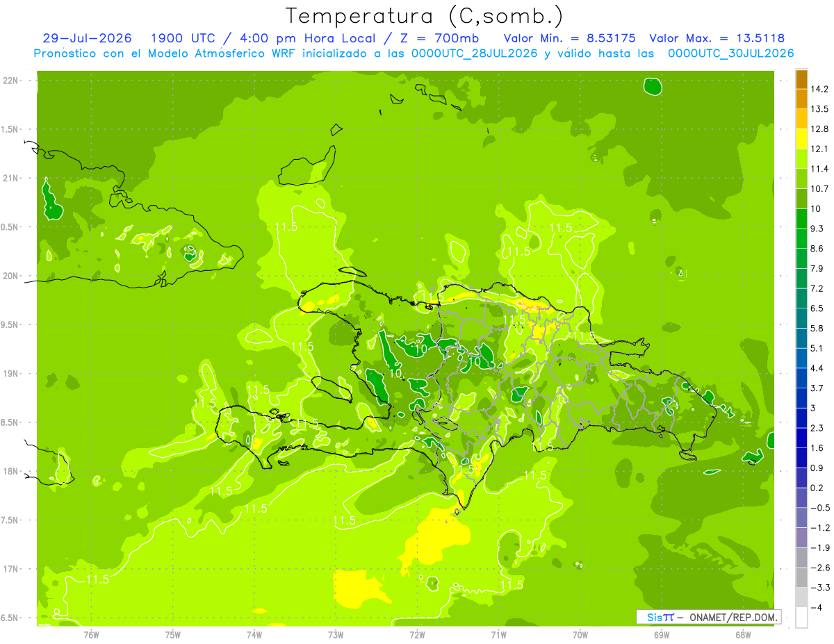Click '4:00 pm Hora Local' text
This screenshot has height=644, width=834.
(304, 38)
